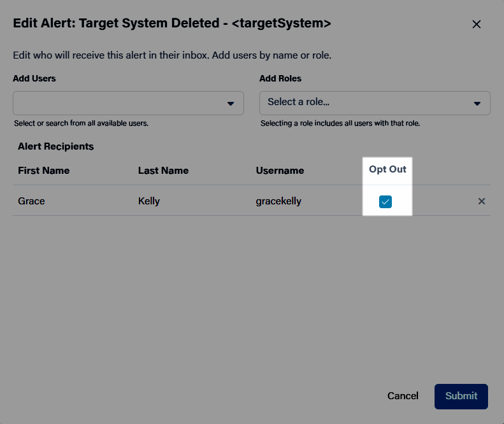Image resolution: width=504 pixels, height=424 pixels.
Task: Open the 'Select a role...' combo box
Action: click(375, 103)
